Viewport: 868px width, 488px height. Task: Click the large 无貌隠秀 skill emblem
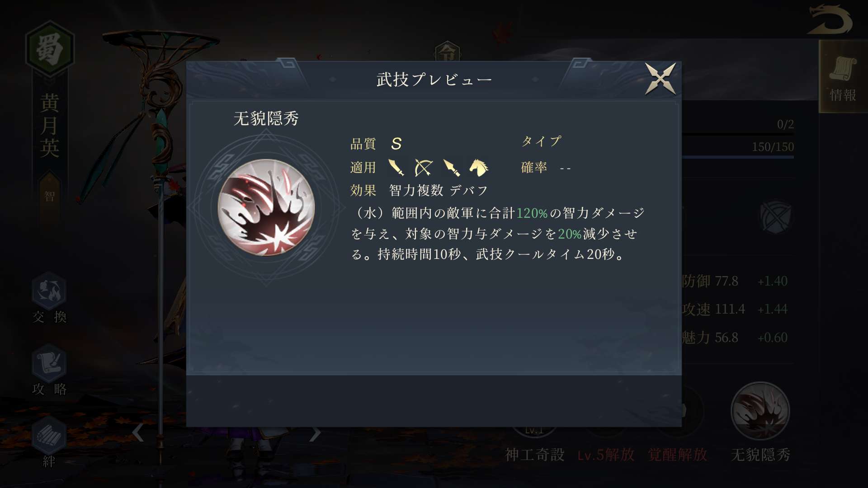pyautogui.click(x=266, y=207)
